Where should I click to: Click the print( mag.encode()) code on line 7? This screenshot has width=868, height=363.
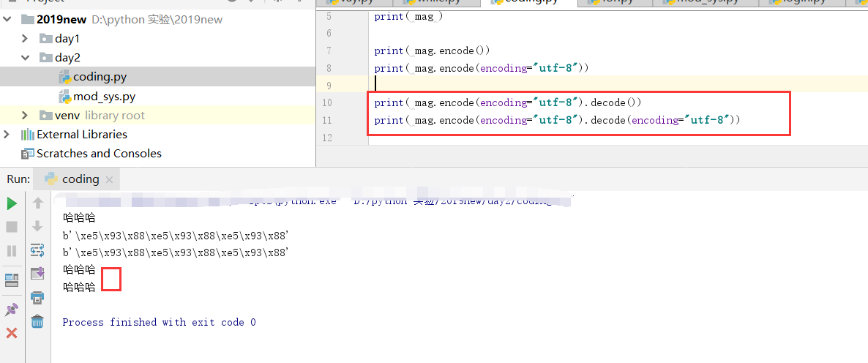[432, 51]
